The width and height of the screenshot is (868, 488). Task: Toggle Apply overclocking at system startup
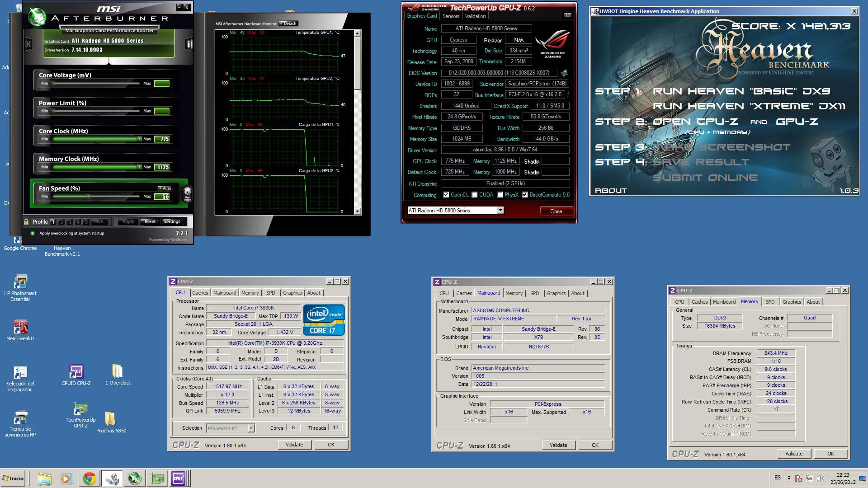click(33, 233)
